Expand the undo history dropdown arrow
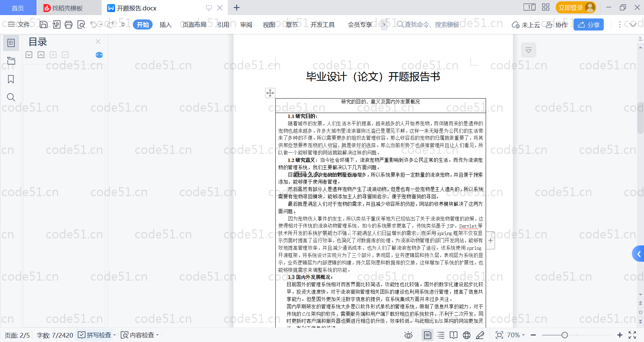This screenshot has width=644, height=342. pos(101,24)
